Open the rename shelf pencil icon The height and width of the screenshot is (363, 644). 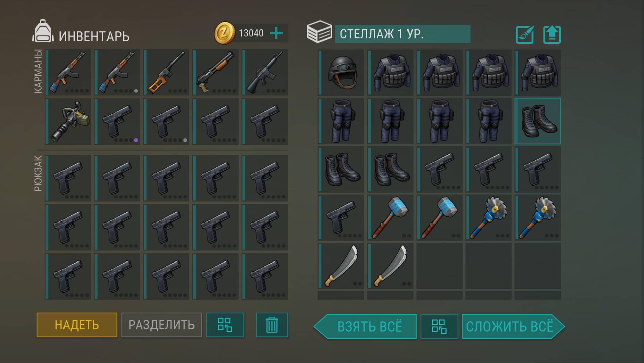(x=525, y=35)
